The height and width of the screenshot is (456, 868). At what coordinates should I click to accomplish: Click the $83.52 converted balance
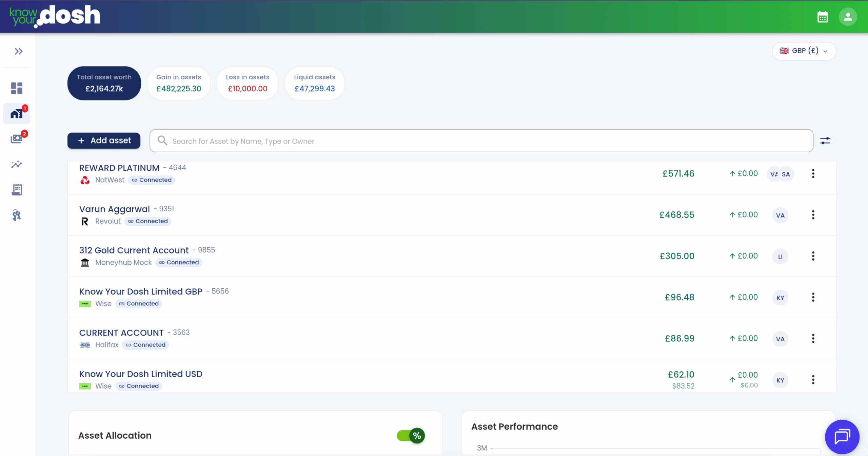point(683,386)
